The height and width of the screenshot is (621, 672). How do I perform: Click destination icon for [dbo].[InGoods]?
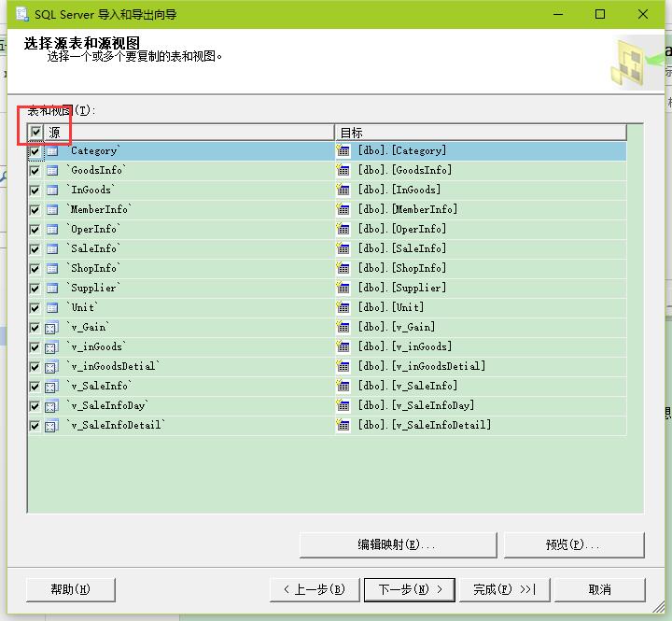click(x=343, y=190)
